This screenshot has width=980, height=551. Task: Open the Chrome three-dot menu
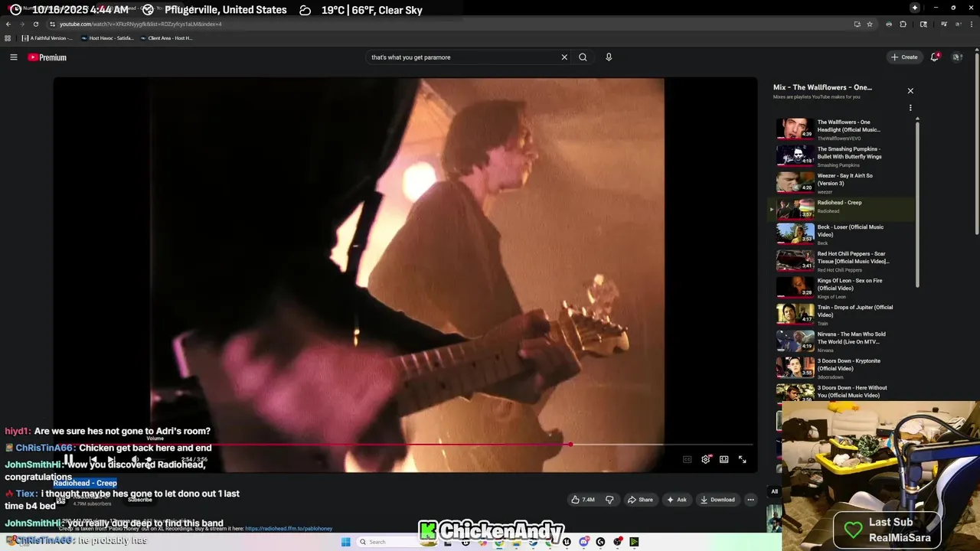click(x=972, y=24)
